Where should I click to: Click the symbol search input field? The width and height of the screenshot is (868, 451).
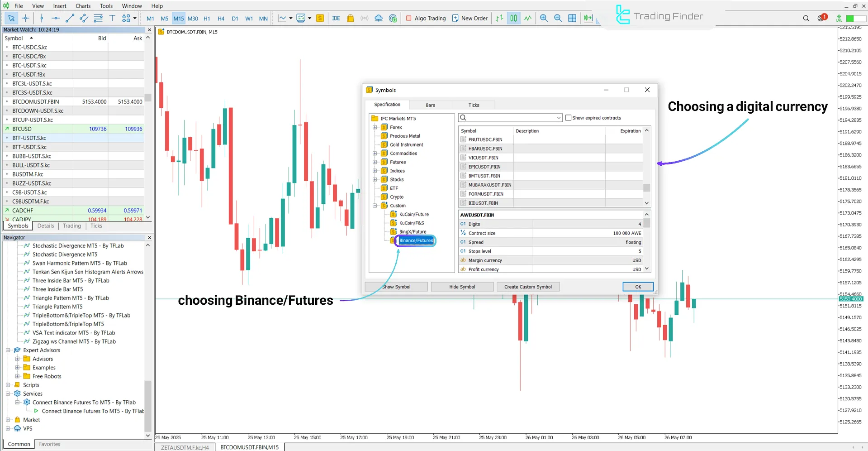tap(510, 118)
